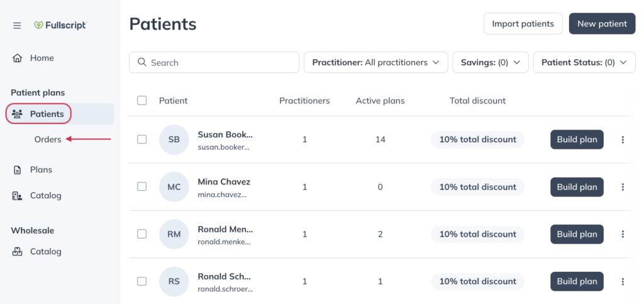The height and width of the screenshot is (304, 644).
Task: Select the checkbox for the Ronald Menke row
Action: [x=142, y=234]
